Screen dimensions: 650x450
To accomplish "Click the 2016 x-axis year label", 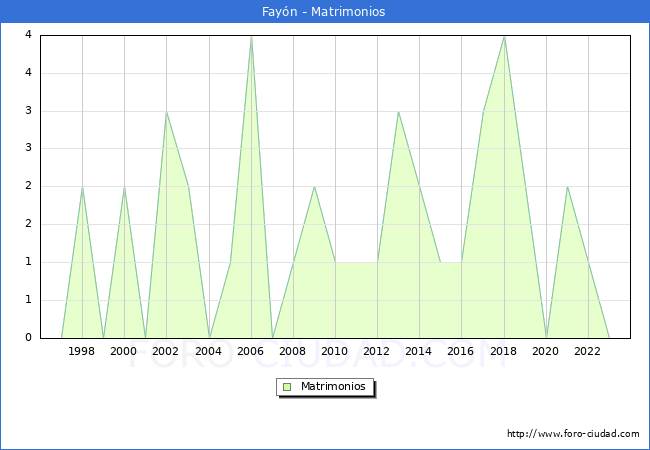I will pyautogui.click(x=461, y=351).
